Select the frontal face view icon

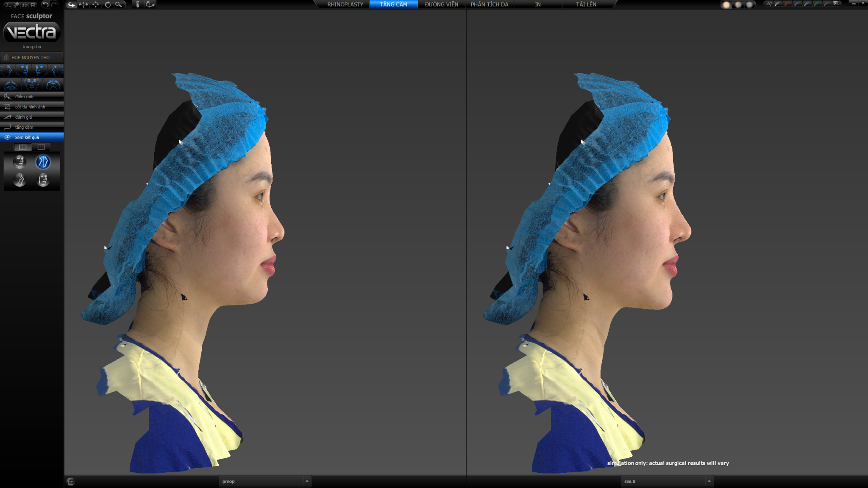(x=32, y=84)
